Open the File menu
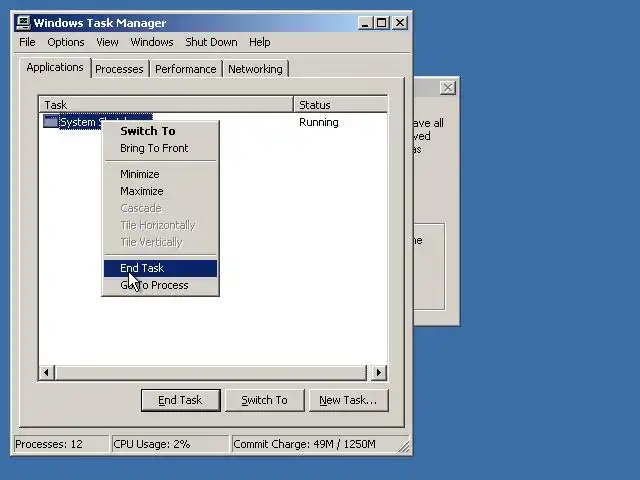This screenshot has height=480, width=640. [27, 42]
